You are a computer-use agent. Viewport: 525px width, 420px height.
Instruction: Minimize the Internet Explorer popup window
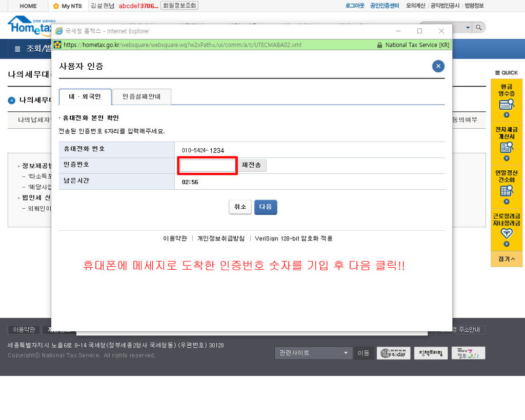pyautogui.click(x=398, y=31)
